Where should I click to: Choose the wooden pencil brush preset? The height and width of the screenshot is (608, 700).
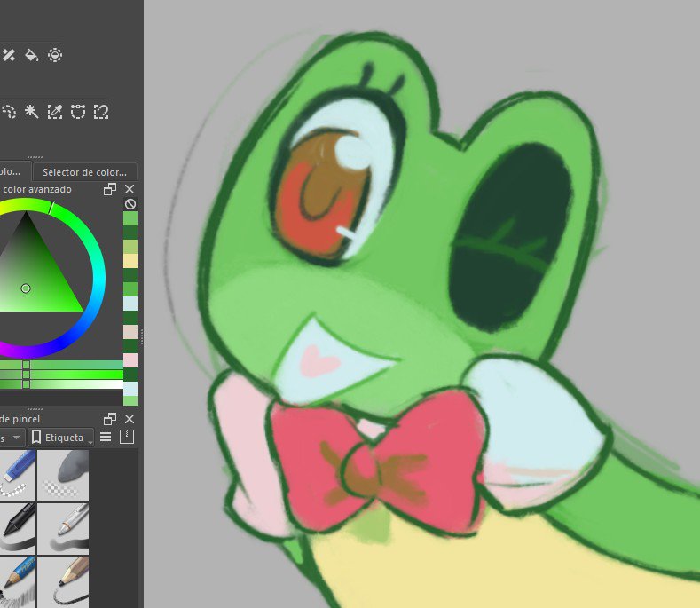point(63,581)
